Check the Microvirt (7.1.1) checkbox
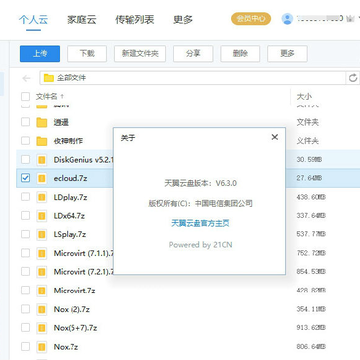Viewport: 360px width, 360px height. [25, 253]
